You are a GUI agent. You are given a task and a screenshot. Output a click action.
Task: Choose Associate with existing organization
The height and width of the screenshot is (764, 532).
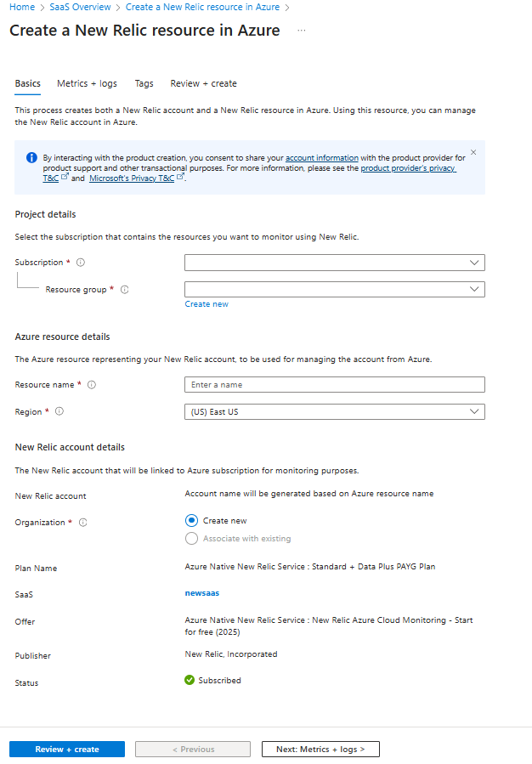(191, 539)
